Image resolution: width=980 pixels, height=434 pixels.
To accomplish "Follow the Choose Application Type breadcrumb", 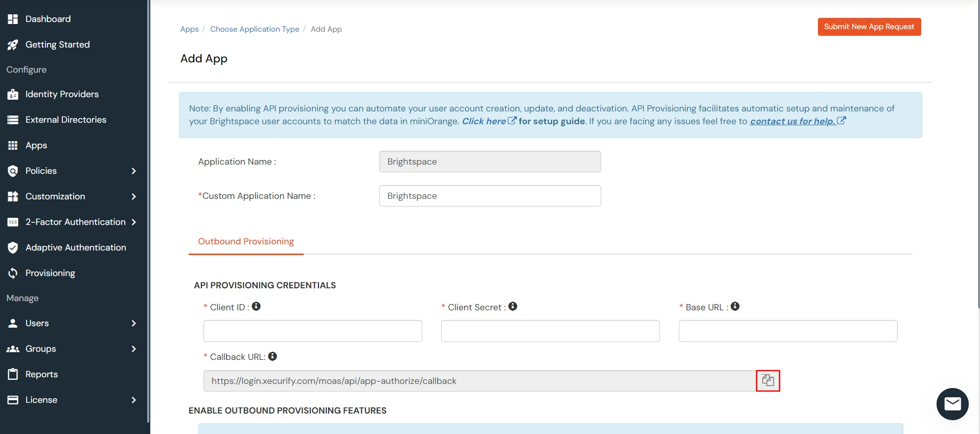I will click(255, 29).
